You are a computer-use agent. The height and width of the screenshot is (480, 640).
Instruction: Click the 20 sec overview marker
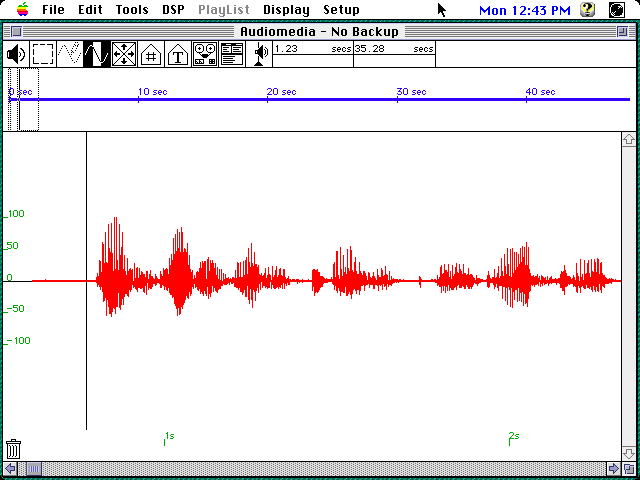281,92
